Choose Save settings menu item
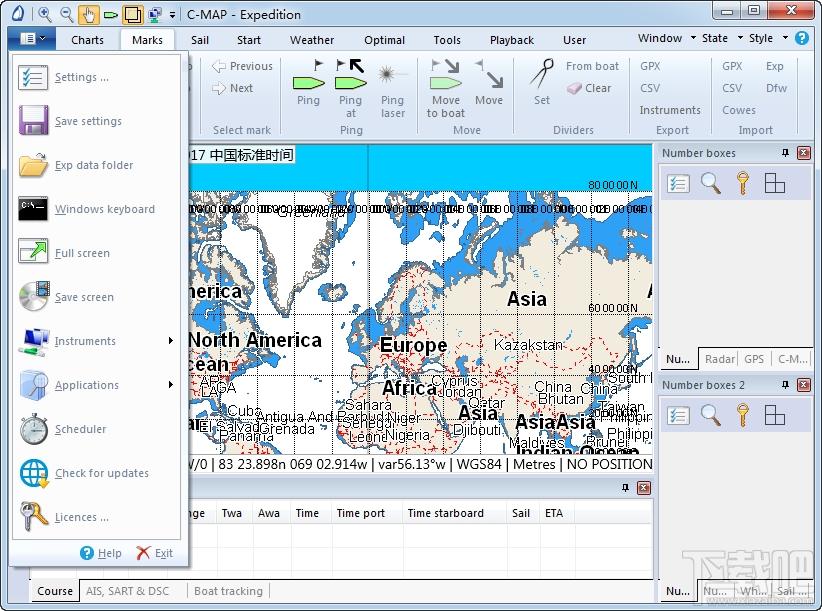 point(96,121)
